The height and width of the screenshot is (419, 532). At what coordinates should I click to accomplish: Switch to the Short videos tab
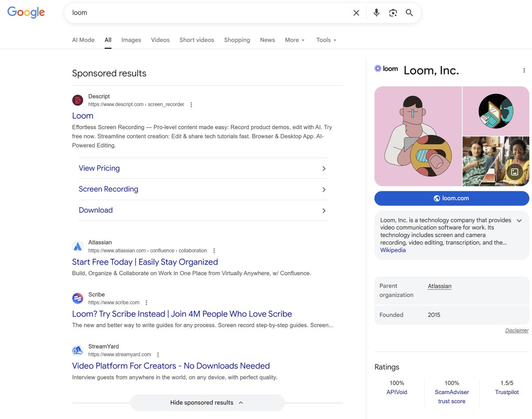click(x=197, y=40)
